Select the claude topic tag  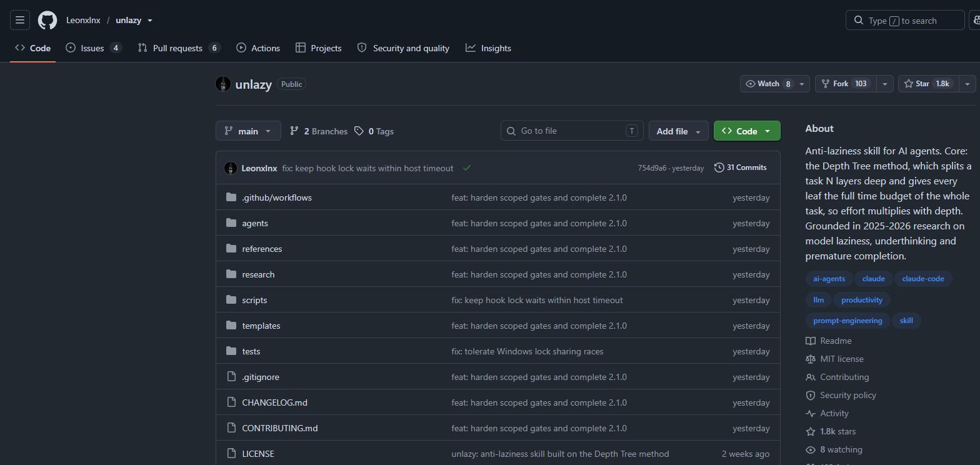tap(873, 279)
